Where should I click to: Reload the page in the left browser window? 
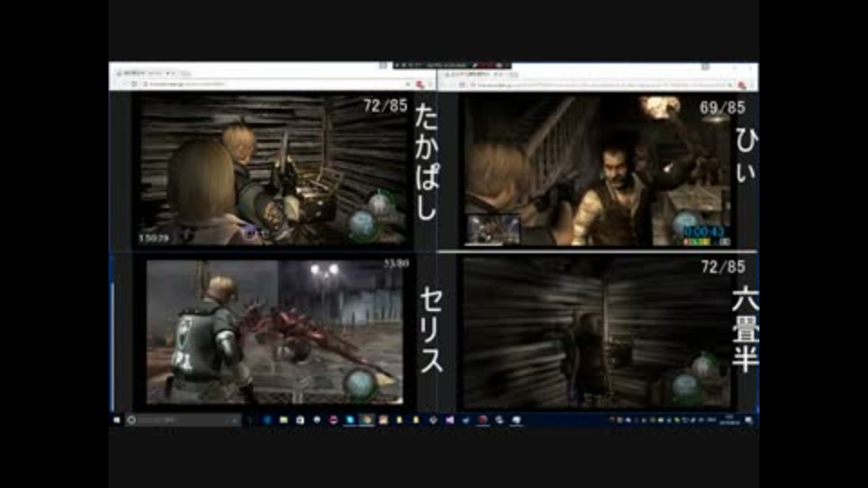134,84
